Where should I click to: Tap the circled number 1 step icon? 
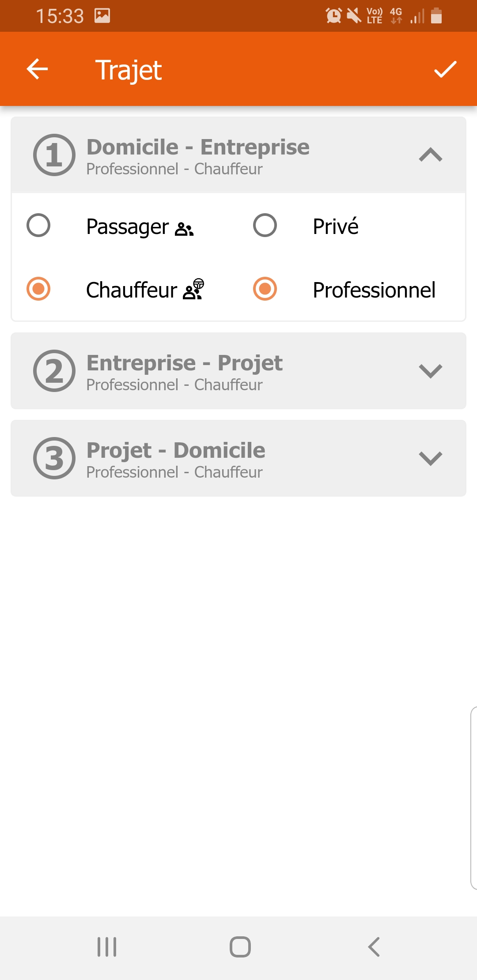(x=54, y=155)
